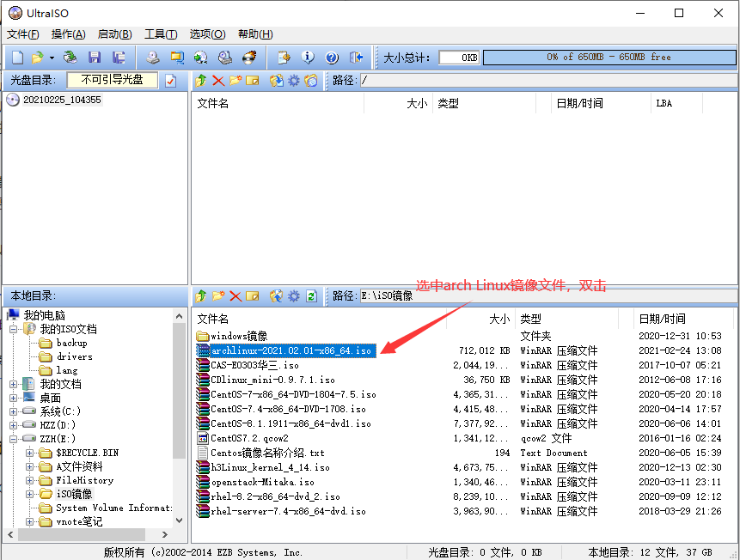Click 大小 column header in local file list

pos(480,319)
